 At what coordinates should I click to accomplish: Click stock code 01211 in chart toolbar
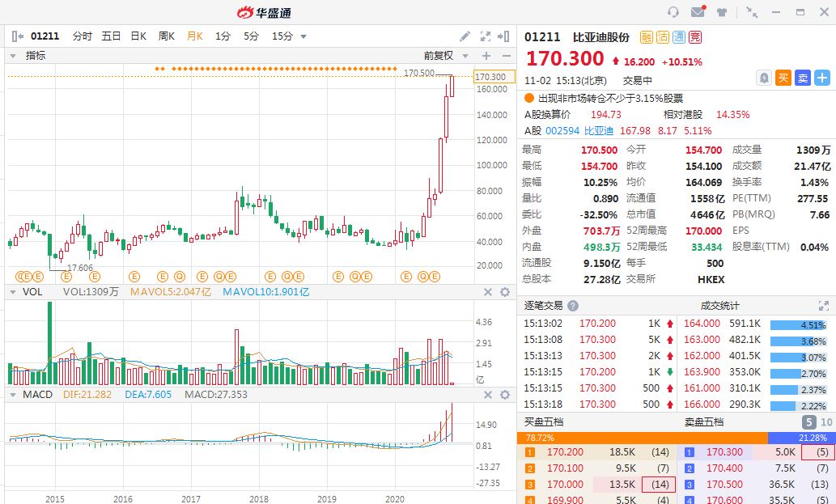pyautogui.click(x=45, y=36)
